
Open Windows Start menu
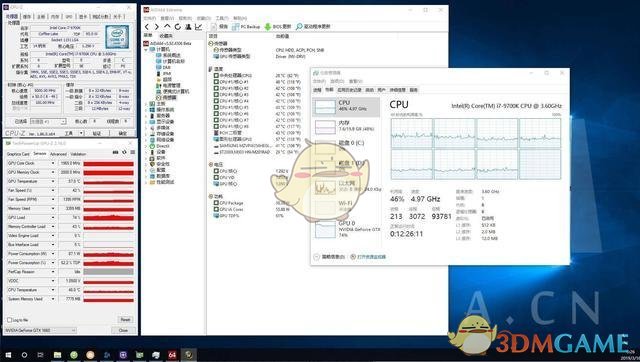(x=8, y=355)
